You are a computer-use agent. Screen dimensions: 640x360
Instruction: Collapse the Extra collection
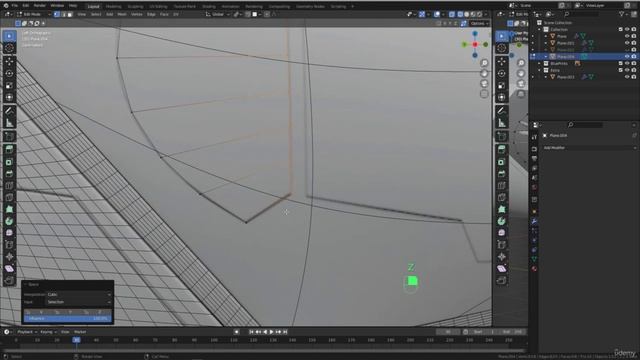click(x=540, y=70)
